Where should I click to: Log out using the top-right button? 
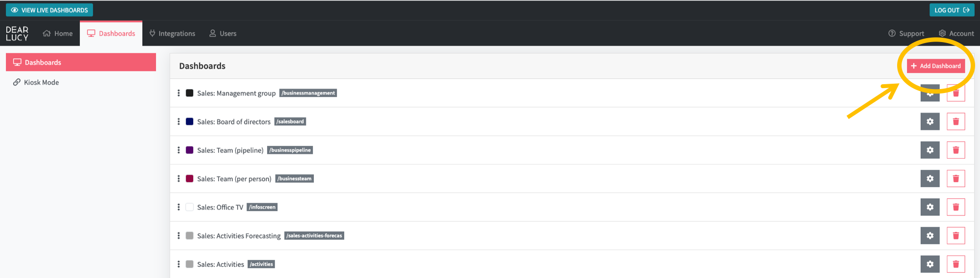952,10
